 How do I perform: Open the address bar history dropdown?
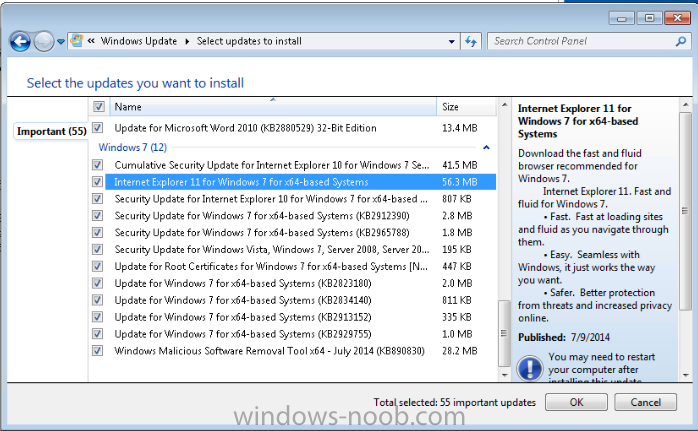point(452,41)
